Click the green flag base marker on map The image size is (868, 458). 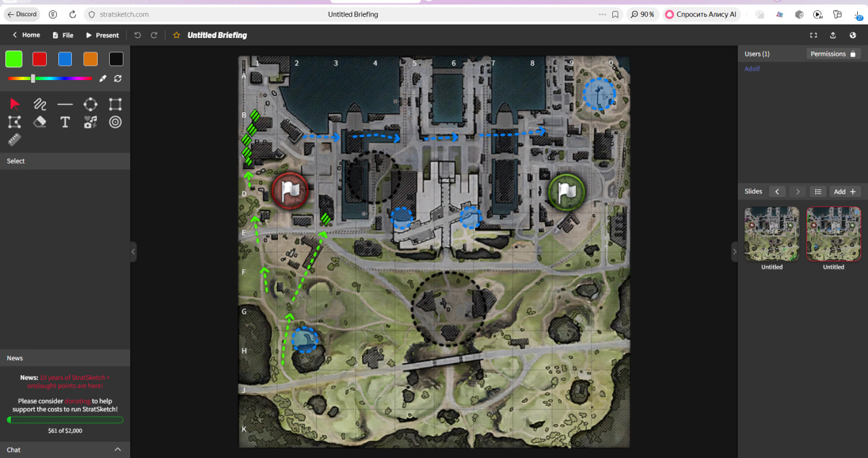point(566,193)
